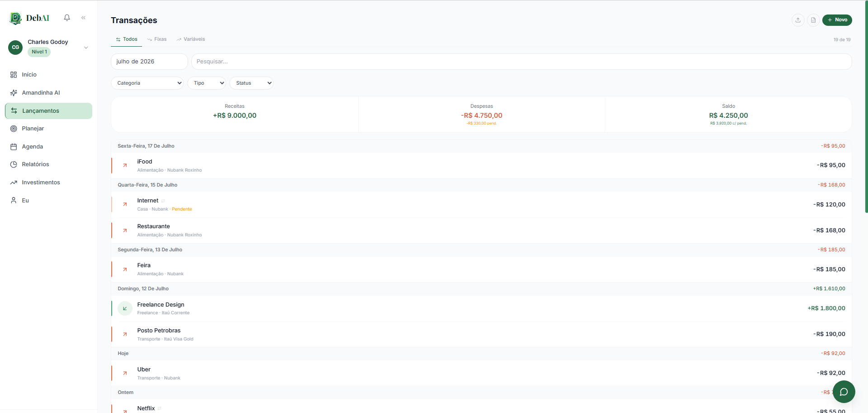868x413 pixels.
Task: Open Amandinha AI via its sparkle icon
Action: (x=14, y=93)
